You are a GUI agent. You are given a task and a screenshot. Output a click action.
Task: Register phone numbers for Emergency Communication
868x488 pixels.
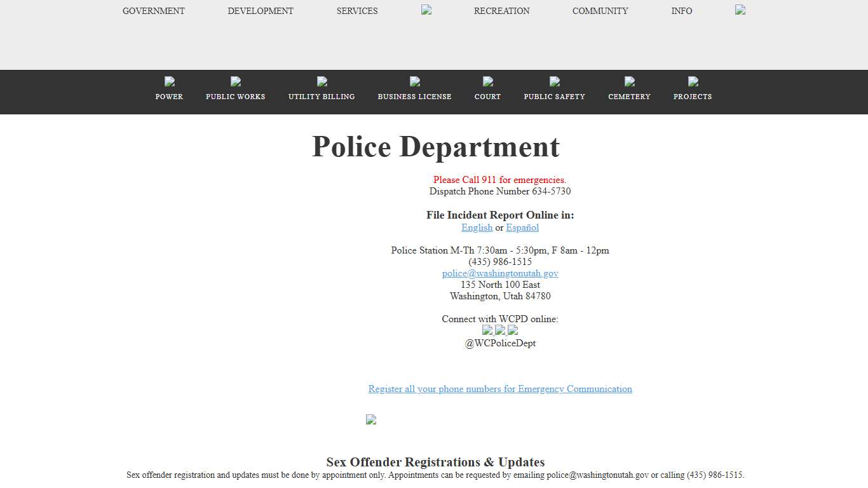tap(500, 389)
